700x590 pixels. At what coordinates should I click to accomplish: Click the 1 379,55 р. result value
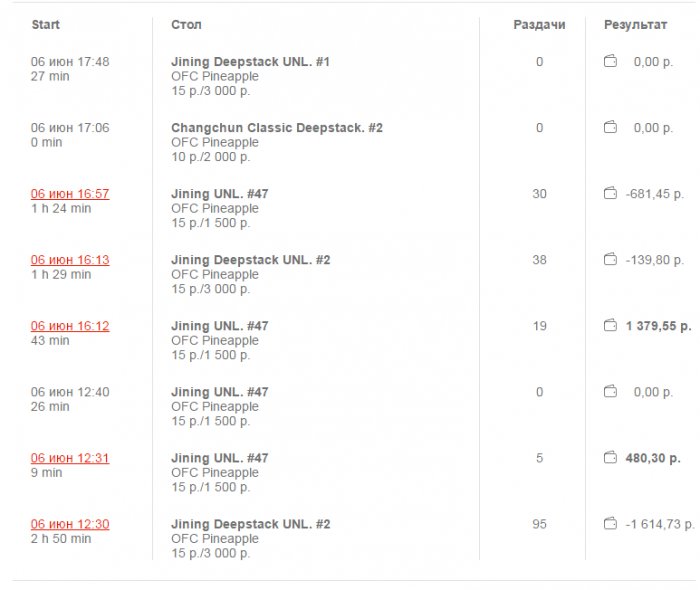tap(658, 326)
